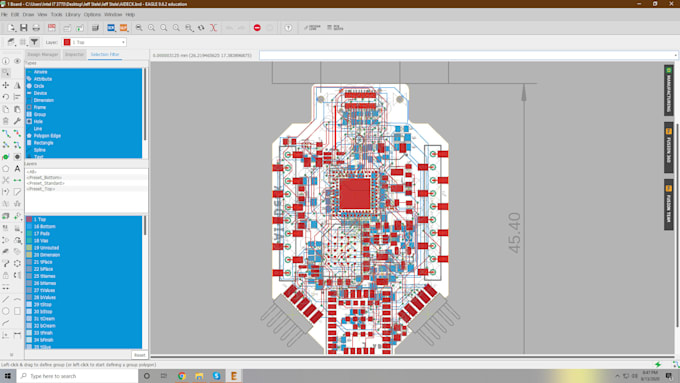Open Skype from the taskbar
Viewport: 680px width, 383px height.
pyautogui.click(x=216, y=376)
